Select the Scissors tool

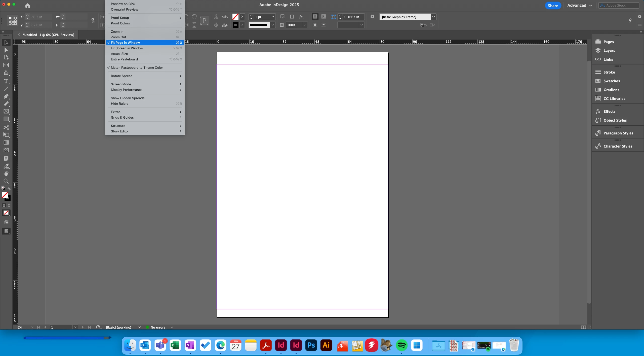pos(6,127)
